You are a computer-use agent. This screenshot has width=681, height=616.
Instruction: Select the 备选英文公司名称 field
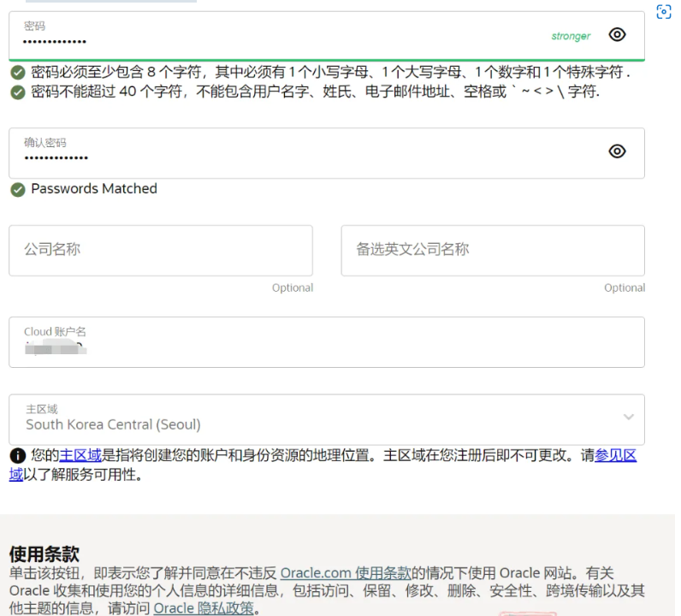pyautogui.click(x=492, y=250)
